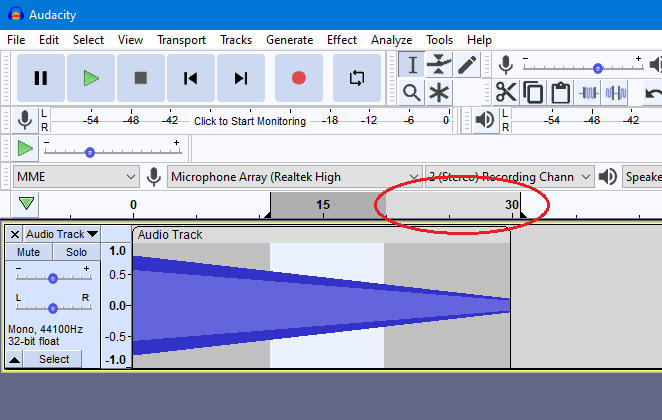Click the vertical scale 0.0 label
Screen dimensions: 662x420
(x=117, y=306)
